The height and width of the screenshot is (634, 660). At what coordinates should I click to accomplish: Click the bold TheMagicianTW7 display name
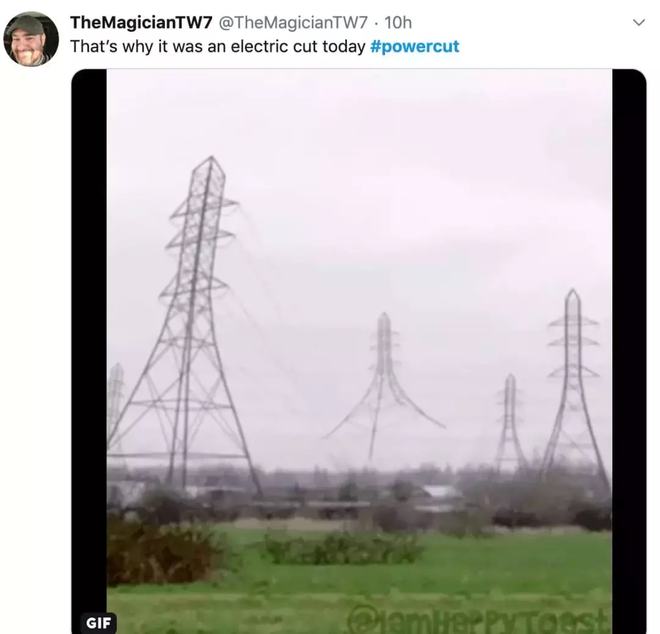pos(141,22)
